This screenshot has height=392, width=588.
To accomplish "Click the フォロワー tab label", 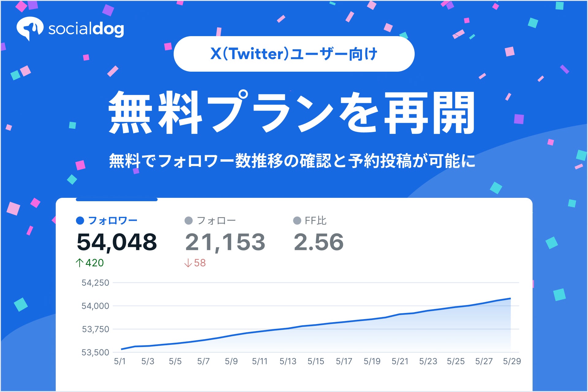I will (x=112, y=221).
